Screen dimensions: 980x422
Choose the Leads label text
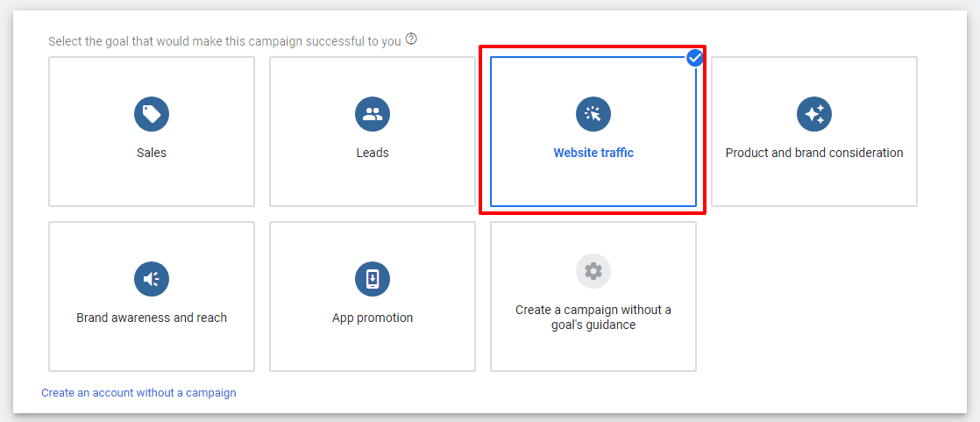tap(373, 153)
